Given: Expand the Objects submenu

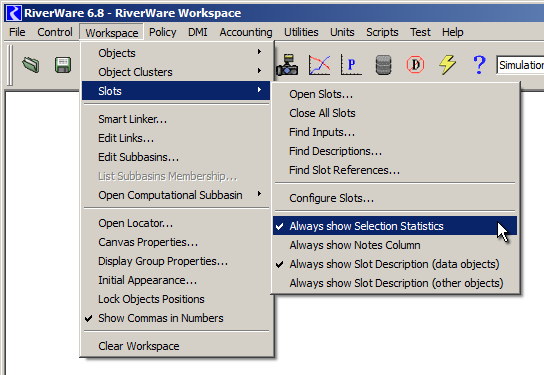Looking at the screenshot, I should (176, 53).
